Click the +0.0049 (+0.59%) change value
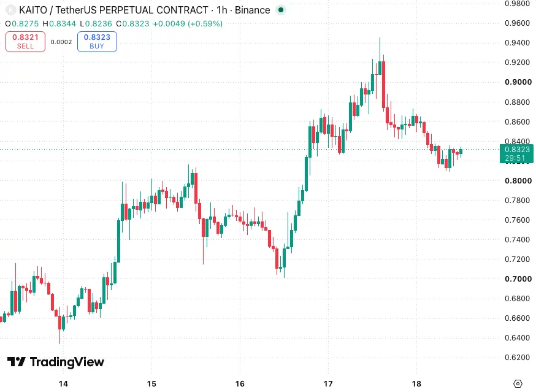 pyautogui.click(x=188, y=23)
